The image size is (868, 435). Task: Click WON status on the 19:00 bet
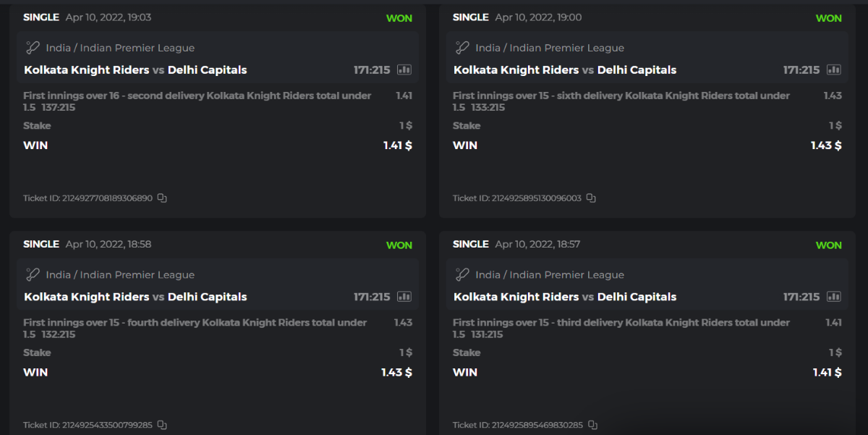pos(828,18)
